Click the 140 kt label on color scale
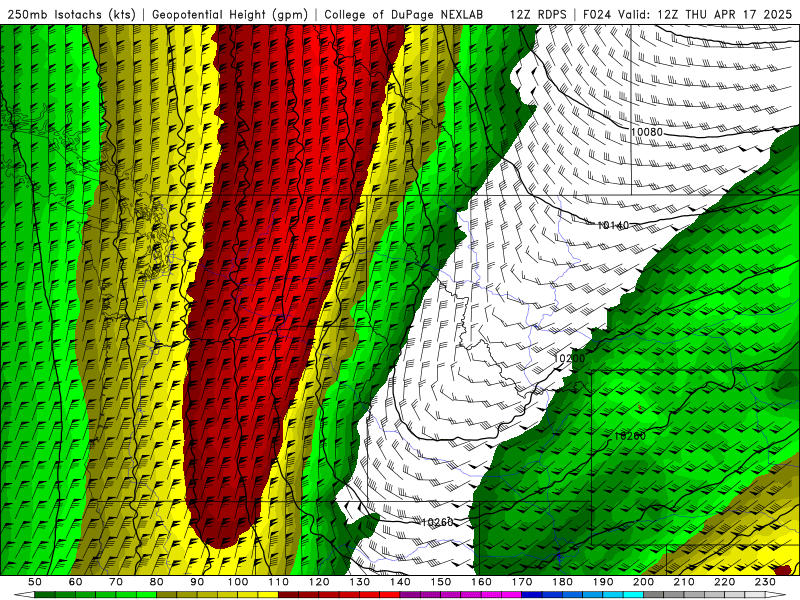Screen dimensions: 800x600 [401, 582]
